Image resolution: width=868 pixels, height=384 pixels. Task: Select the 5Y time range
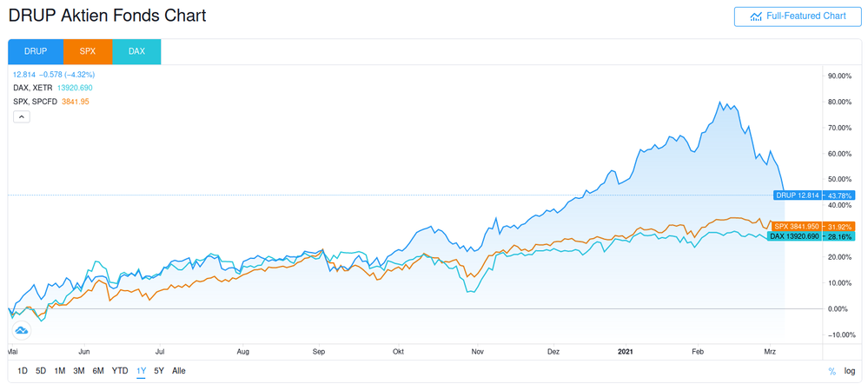159,371
